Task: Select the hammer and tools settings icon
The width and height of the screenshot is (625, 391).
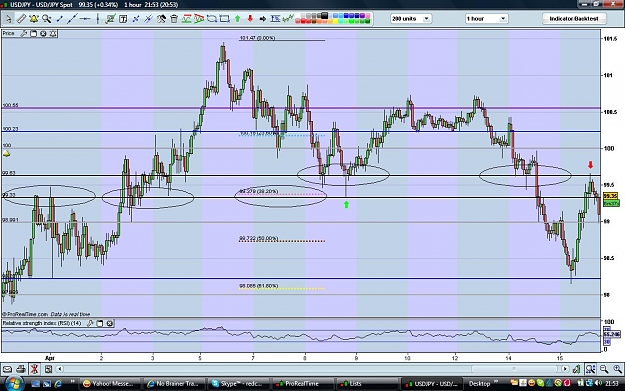Action: pos(161,19)
